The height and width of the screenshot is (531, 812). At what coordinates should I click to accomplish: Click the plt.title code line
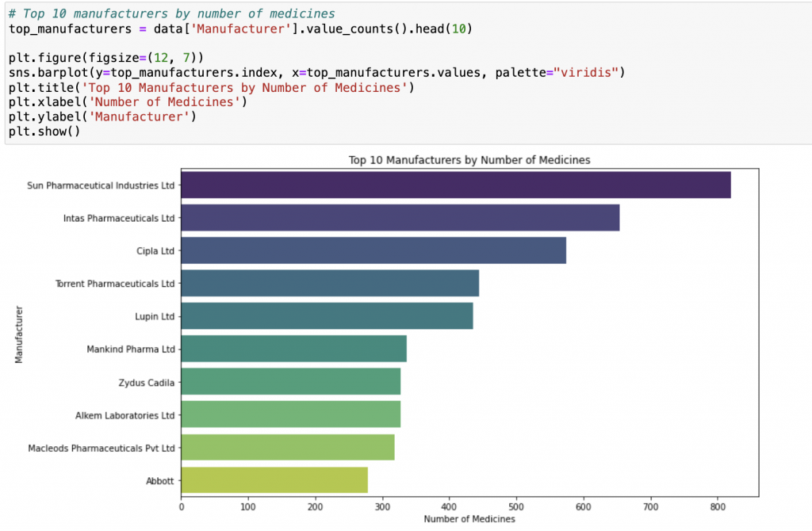pyautogui.click(x=211, y=87)
